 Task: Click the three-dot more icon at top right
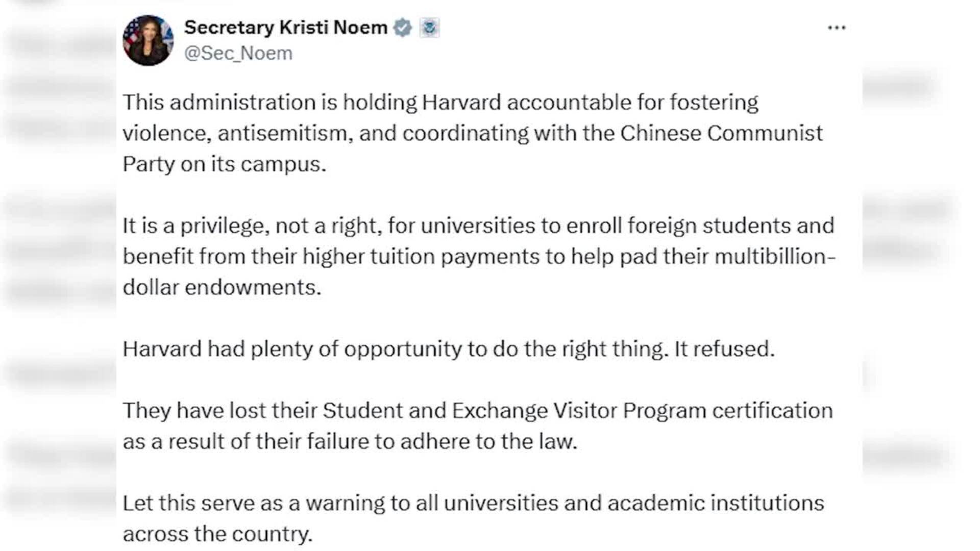[x=836, y=28]
